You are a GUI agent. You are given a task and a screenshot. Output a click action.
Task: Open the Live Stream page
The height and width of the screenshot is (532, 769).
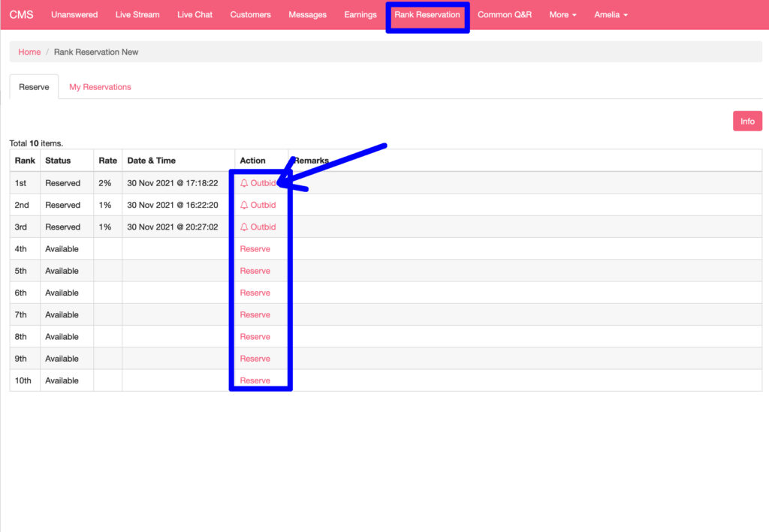[137, 15]
